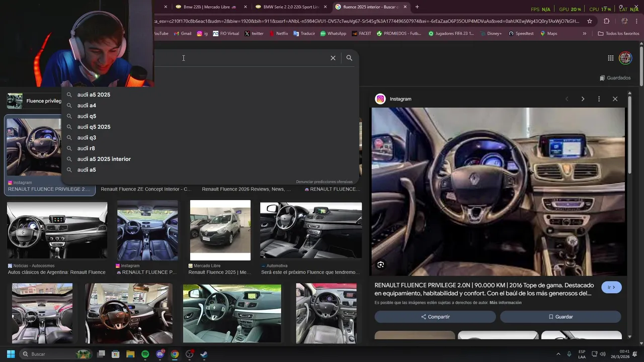Screen dimensions: 644x362
Task: Click 'Denunciar predicciones ofensivas' link
Action: [x=324, y=182]
